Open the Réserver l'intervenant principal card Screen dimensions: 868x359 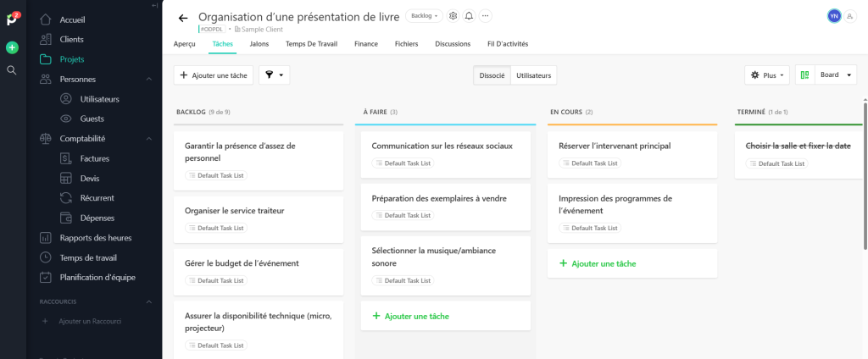pos(632,154)
